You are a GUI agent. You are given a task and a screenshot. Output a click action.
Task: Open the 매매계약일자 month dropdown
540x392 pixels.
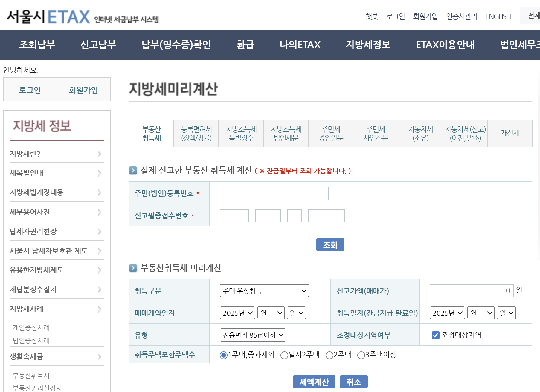[271, 313]
